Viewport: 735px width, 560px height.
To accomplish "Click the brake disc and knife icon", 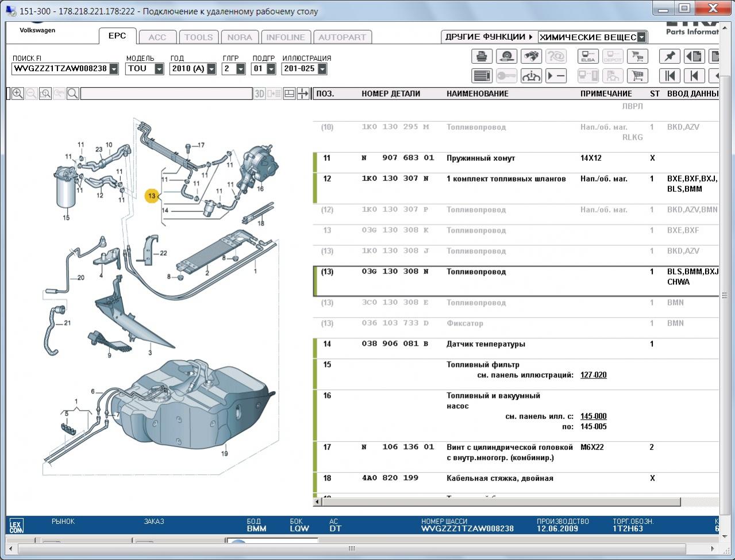I will pyautogui.click(x=507, y=56).
